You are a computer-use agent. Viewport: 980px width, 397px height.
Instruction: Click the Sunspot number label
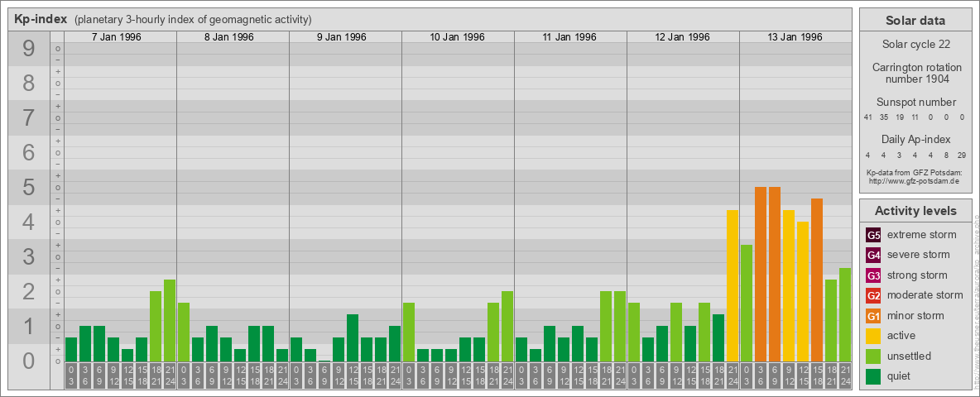click(915, 103)
